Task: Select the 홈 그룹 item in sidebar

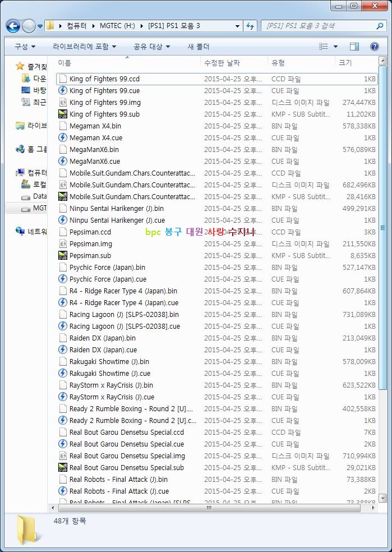Action: click(31, 149)
